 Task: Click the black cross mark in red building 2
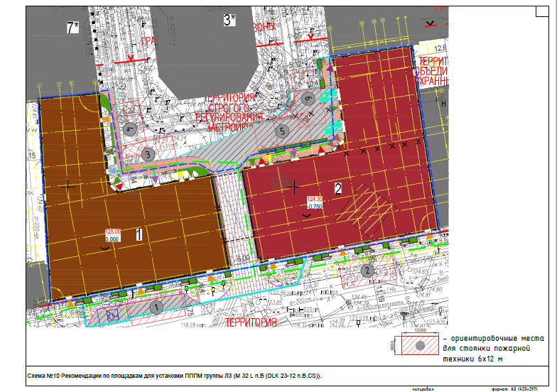(x=294, y=187)
